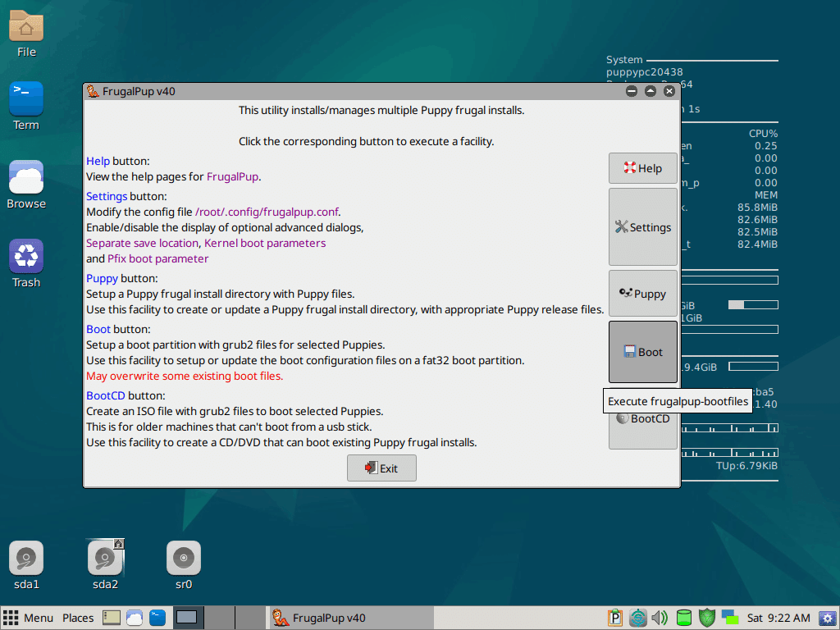
Task: Click the gear icon at taskbar end
Action: pyautogui.click(x=828, y=619)
